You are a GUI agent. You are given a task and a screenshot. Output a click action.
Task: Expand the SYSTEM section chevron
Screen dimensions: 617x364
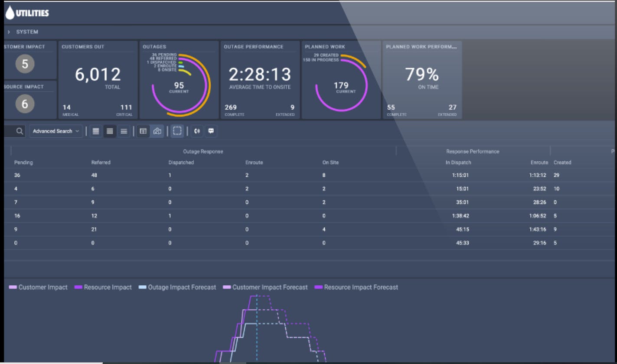click(x=8, y=31)
